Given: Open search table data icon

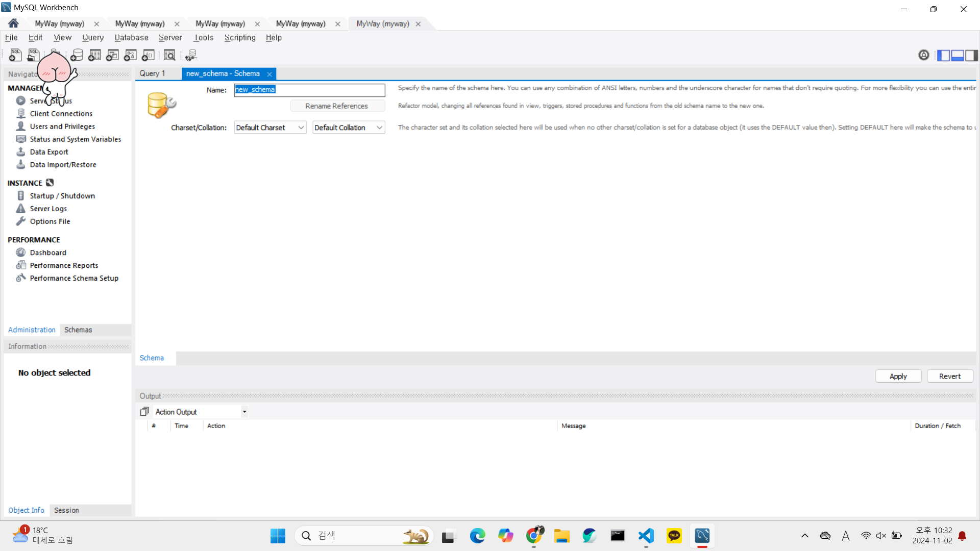Looking at the screenshot, I should coord(169,55).
